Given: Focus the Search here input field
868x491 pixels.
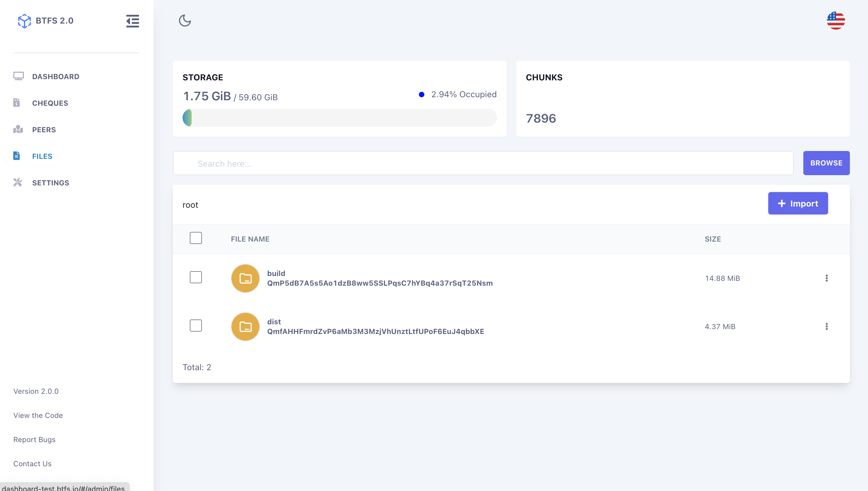Looking at the screenshot, I should [x=483, y=163].
